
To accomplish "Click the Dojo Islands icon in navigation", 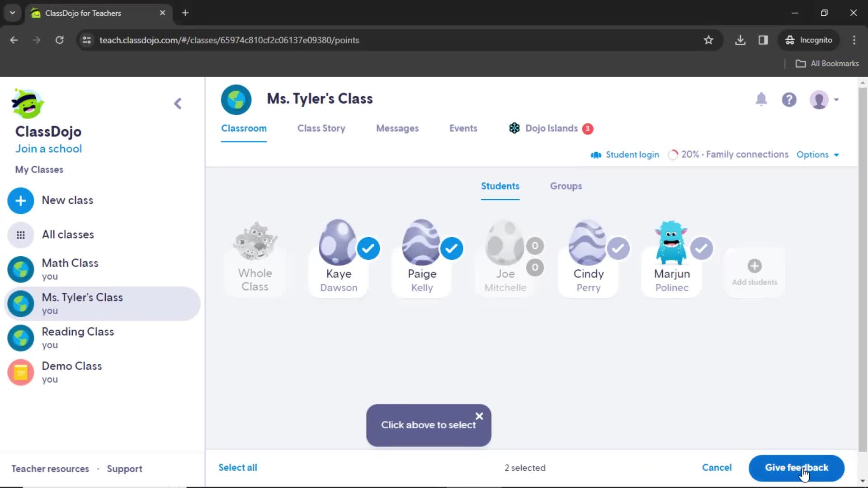I will 514,128.
